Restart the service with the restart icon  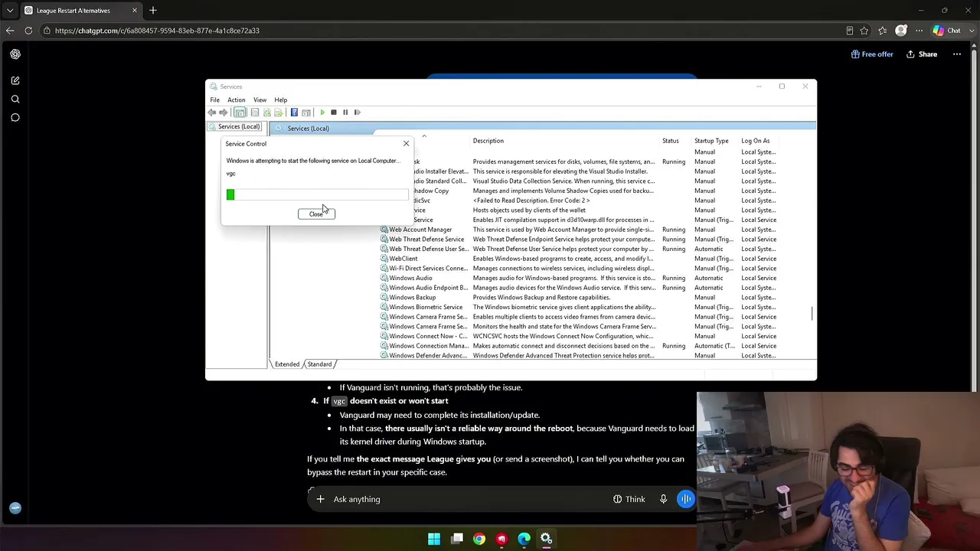[357, 112]
